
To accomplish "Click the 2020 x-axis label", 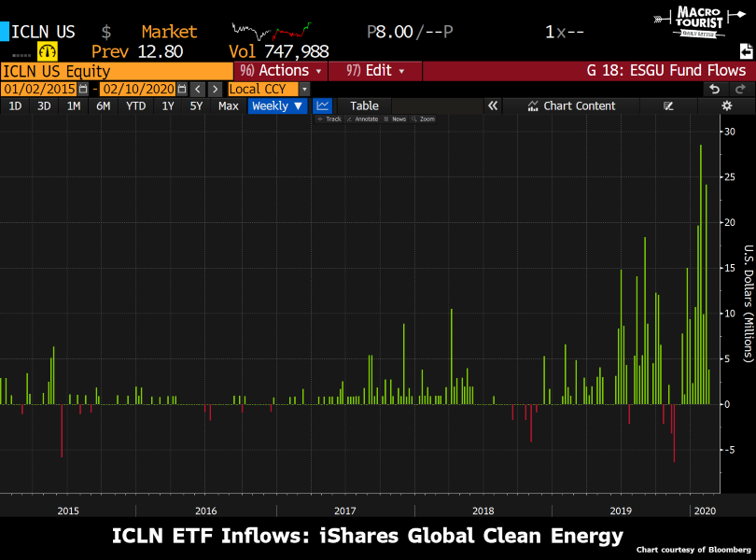I will coord(705,511).
